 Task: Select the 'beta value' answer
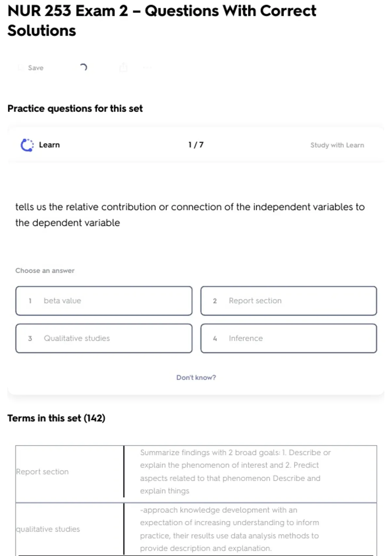tap(104, 301)
